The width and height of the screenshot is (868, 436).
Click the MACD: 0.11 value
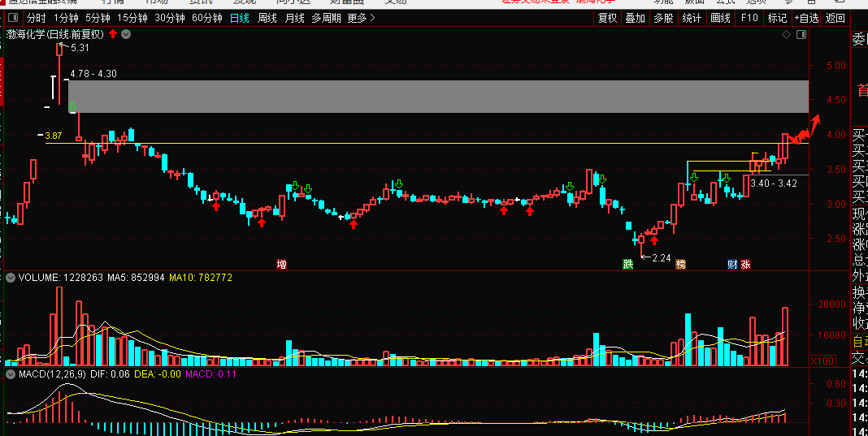pyautogui.click(x=211, y=374)
